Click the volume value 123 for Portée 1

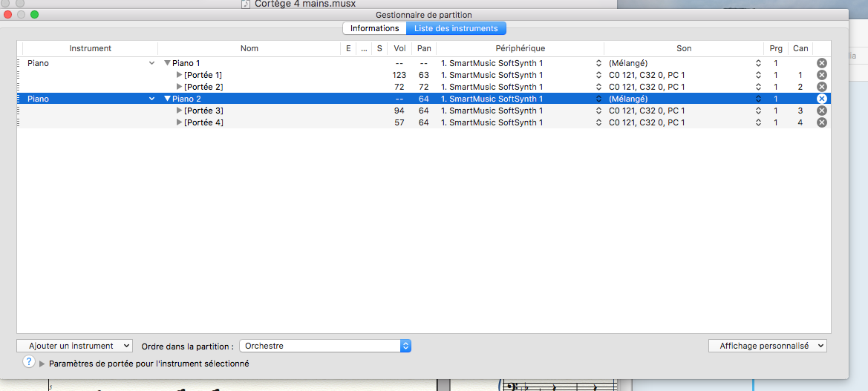(x=399, y=75)
